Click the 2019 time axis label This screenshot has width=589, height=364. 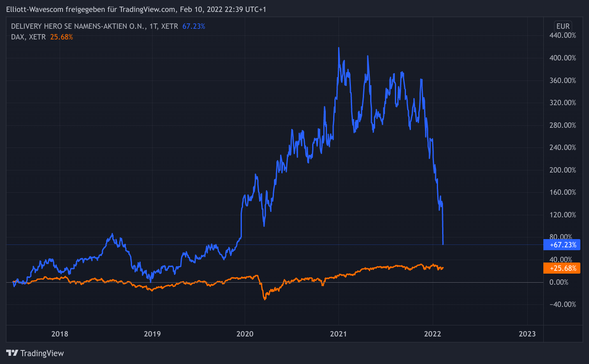point(152,334)
